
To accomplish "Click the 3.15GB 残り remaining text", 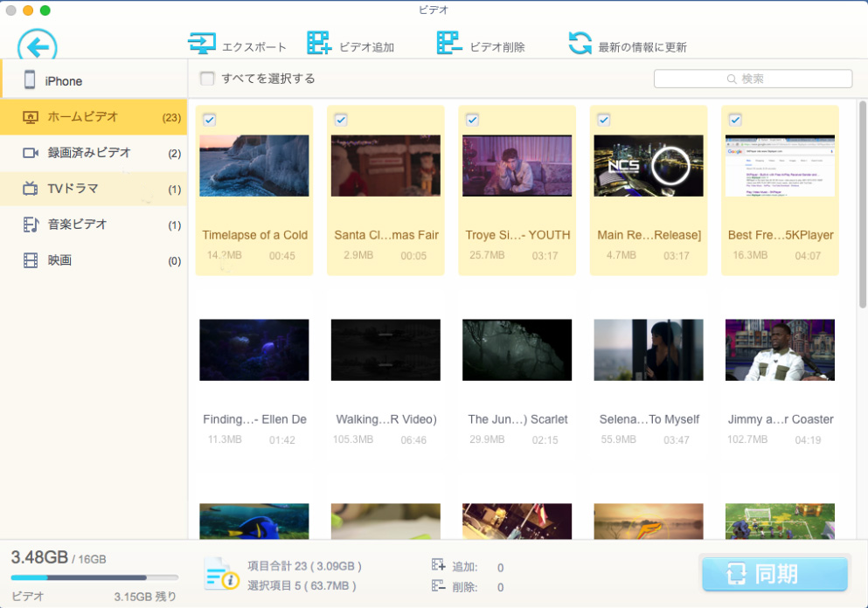I will coord(145,597).
